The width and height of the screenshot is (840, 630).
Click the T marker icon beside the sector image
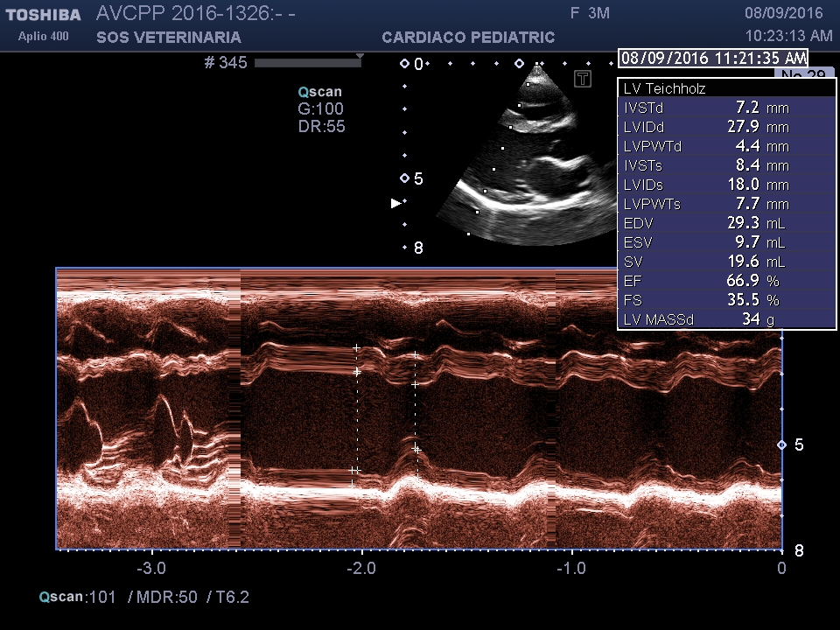point(582,80)
